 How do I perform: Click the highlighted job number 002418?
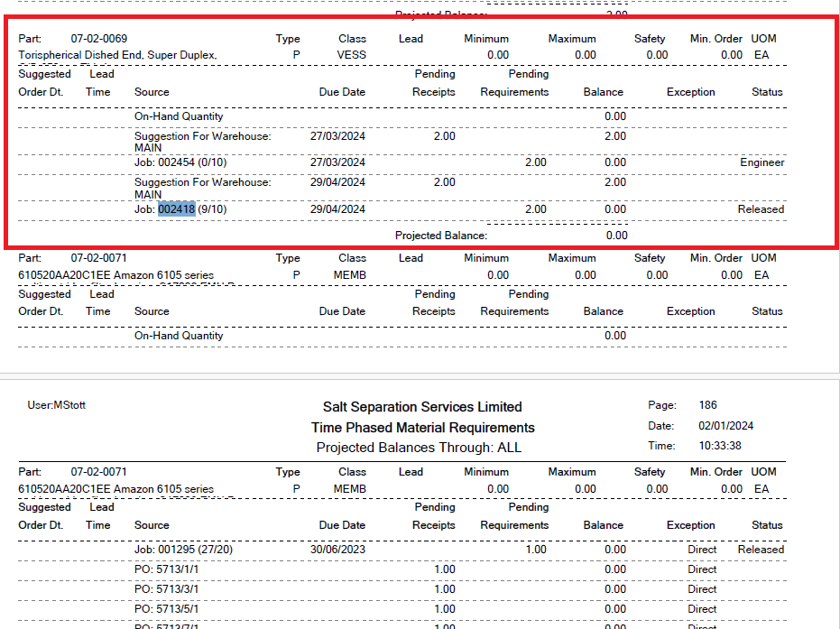(x=177, y=209)
